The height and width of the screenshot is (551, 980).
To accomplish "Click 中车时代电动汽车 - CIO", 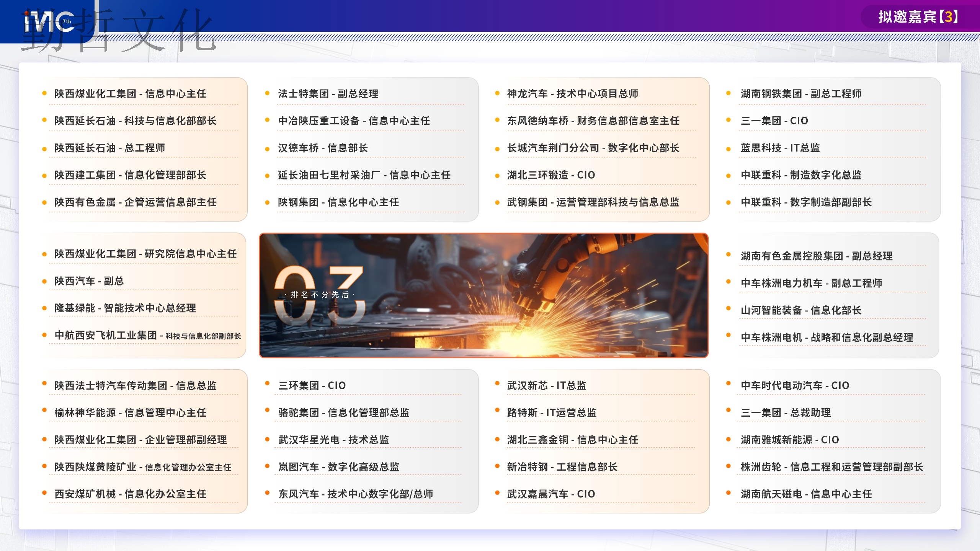I will (795, 386).
